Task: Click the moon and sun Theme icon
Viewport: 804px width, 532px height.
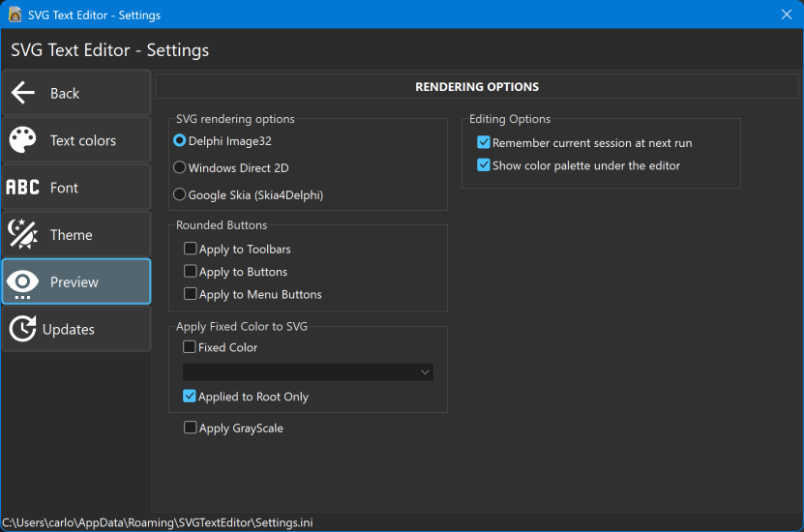Action: click(22, 234)
